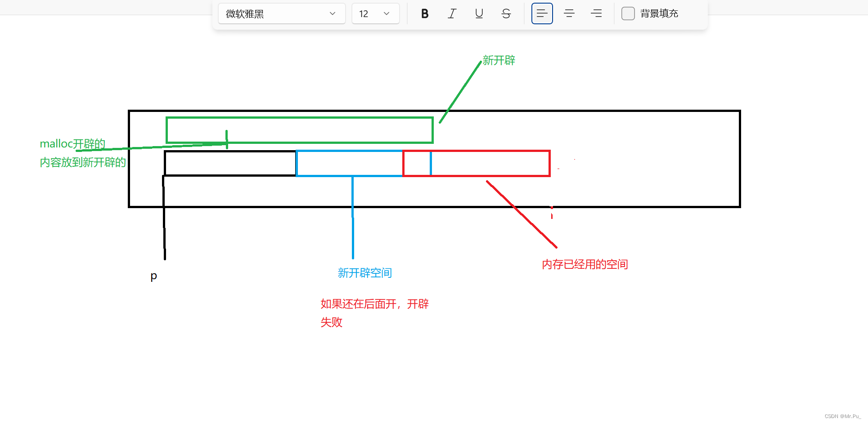Click inside the font size field
Screen dimensions: 868x423
point(364,13)
